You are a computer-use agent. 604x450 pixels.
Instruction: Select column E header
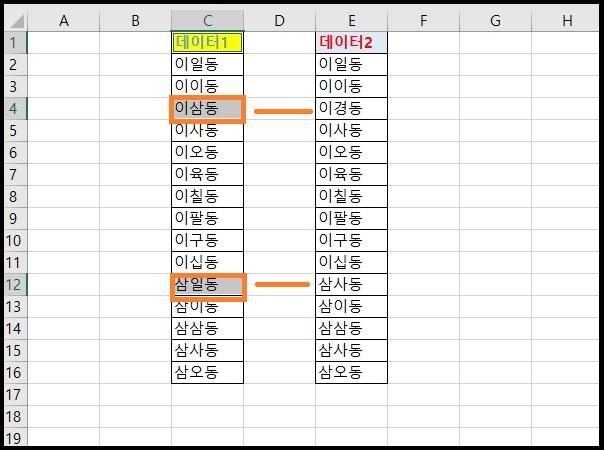pos(352,21)
